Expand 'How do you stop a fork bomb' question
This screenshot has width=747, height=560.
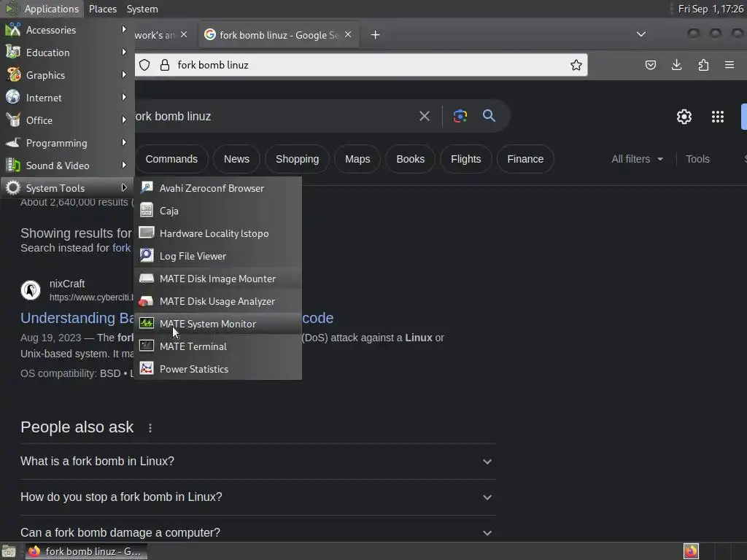coord(258,497)
